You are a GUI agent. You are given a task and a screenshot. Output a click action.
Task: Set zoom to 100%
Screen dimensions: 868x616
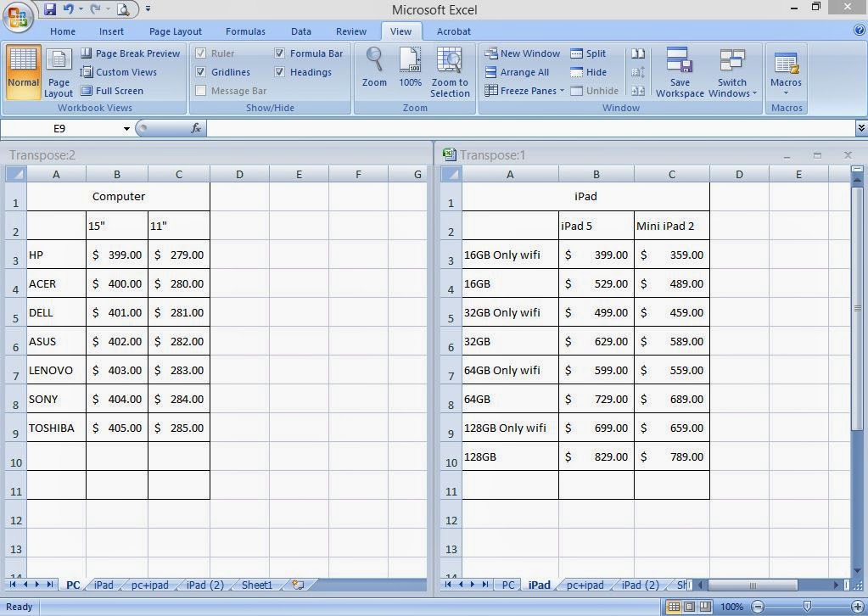coord(410,67)
